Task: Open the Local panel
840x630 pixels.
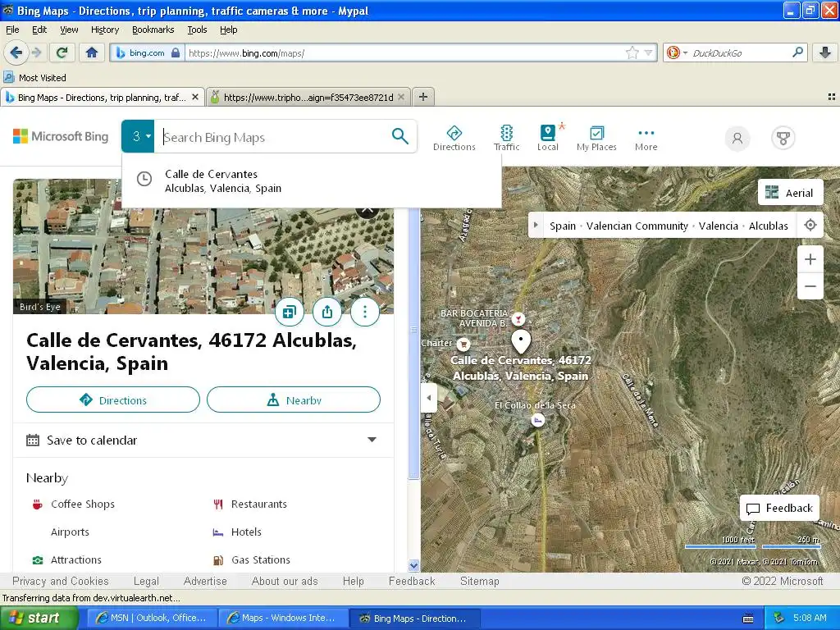Action: coord(547,138)
